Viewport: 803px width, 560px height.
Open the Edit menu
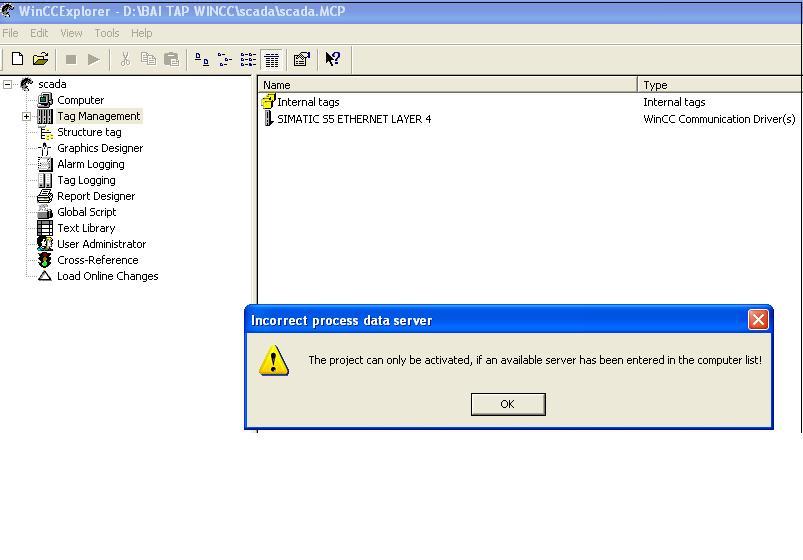point(39,33)
